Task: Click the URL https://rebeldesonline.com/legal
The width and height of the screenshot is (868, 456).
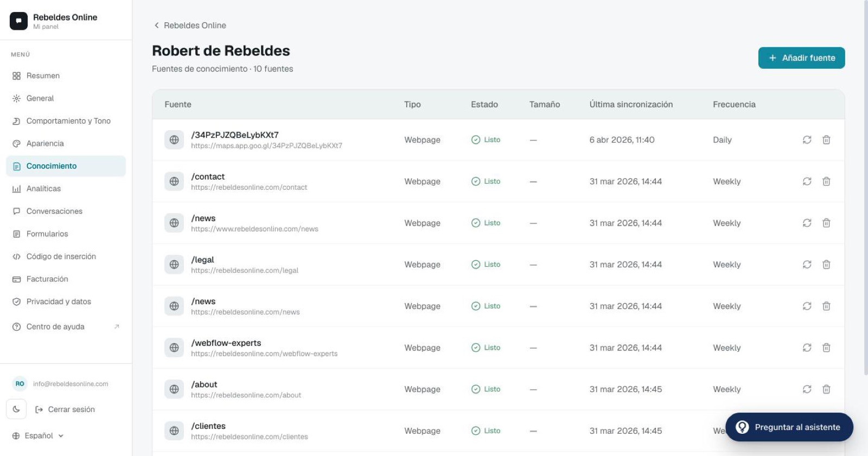Action: point(245,271)
